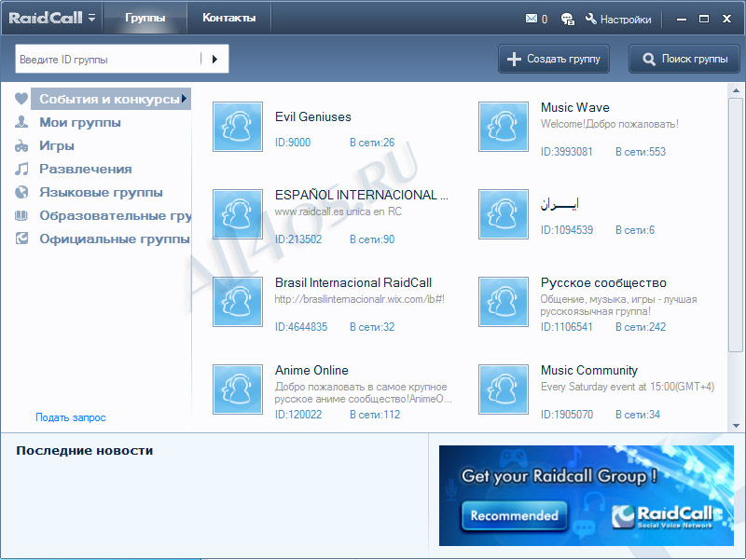Click the Русское сообщество group avatar
This screenshot has height=560, width=746.
click(504, 302)
